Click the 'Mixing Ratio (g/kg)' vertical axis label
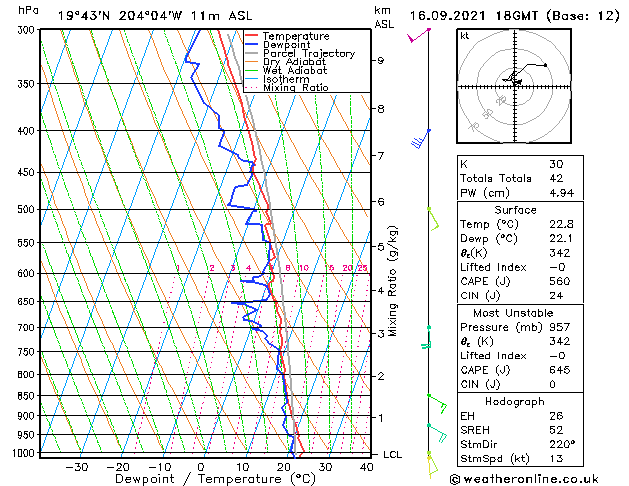The image size is (629, 486). tap(392, 281)
